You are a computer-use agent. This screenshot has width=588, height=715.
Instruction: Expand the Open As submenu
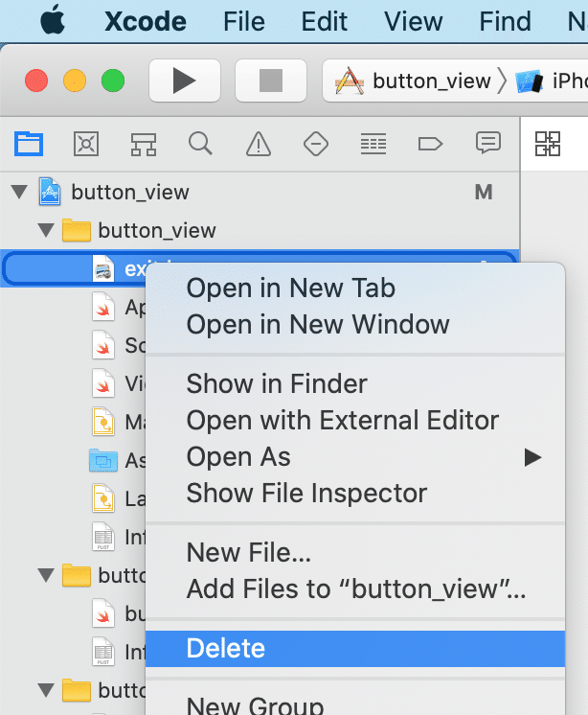[364, 457]
